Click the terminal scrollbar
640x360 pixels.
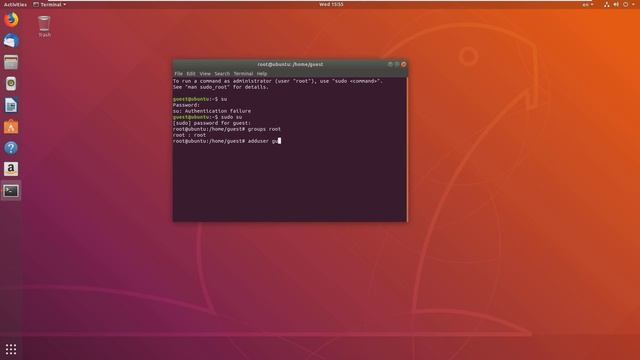pyautogui.click(x=407, y=149)
